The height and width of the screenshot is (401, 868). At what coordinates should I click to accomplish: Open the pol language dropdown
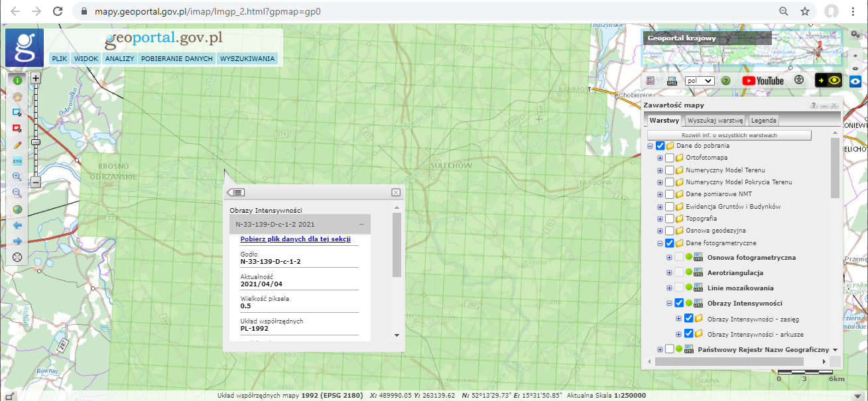coord(699,80)
